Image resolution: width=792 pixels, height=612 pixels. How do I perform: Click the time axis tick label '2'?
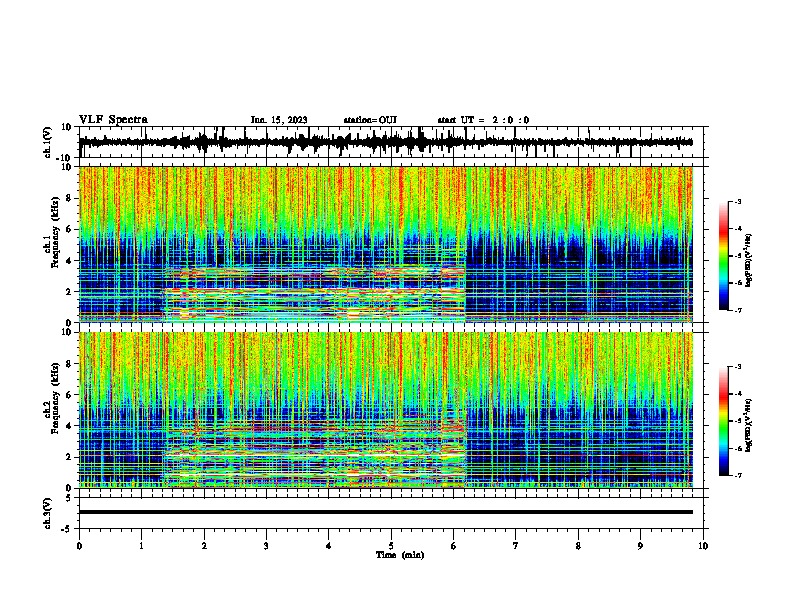click(204, 546)
